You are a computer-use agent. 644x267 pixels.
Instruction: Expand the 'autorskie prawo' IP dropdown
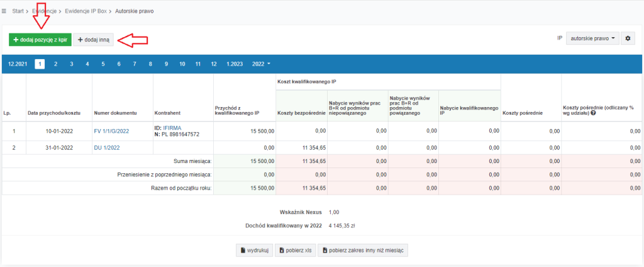[593, 38]
